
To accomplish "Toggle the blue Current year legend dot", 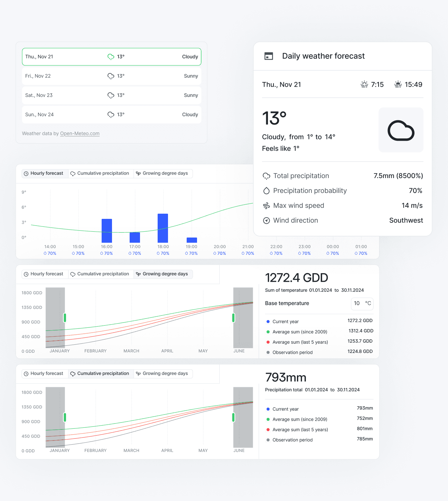I will pyautogui.click(x=267, y=321).
